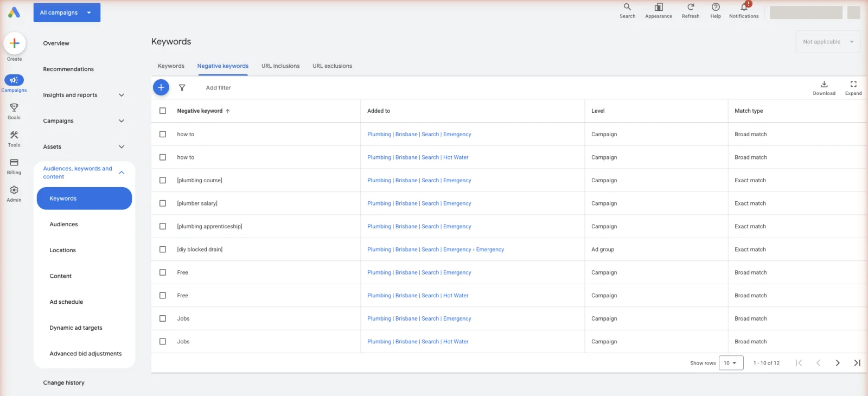Open Advanced bid adjustments page

pyautogui.click(x=86, y=354)
